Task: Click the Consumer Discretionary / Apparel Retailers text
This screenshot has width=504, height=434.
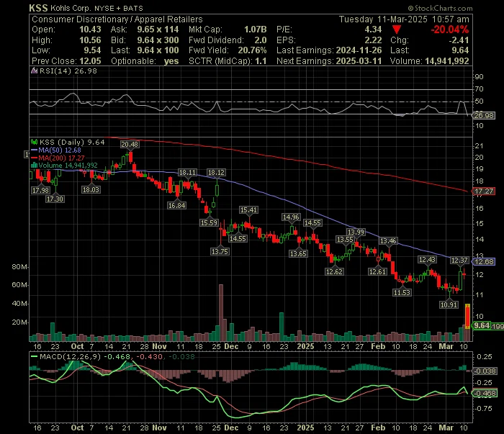Action: tap(117, 19)
